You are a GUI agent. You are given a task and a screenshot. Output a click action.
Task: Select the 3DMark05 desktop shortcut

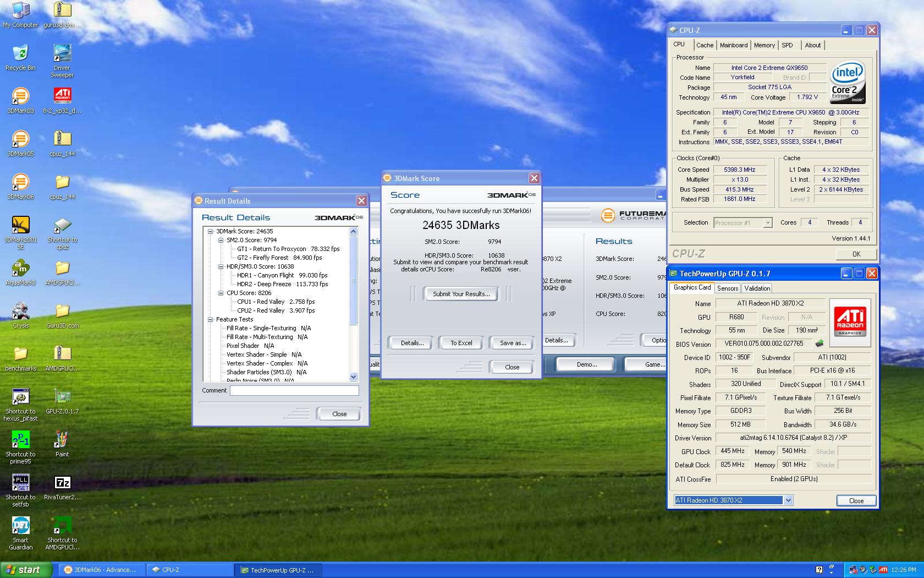coord(20,144)
